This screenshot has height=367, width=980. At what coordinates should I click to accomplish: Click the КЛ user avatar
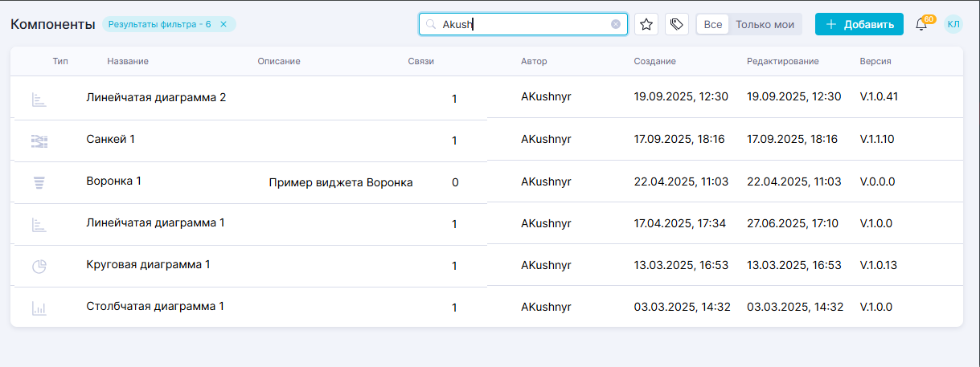953,24
